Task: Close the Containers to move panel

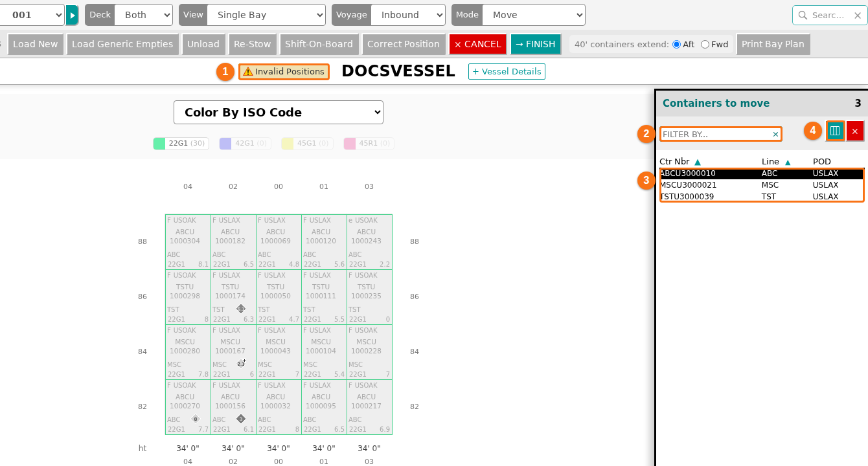Action: click(x=855, y=131)
